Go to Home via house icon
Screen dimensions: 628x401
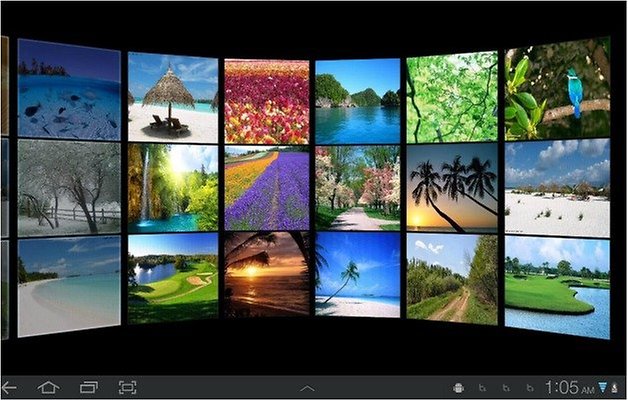(x=48, y=387)
